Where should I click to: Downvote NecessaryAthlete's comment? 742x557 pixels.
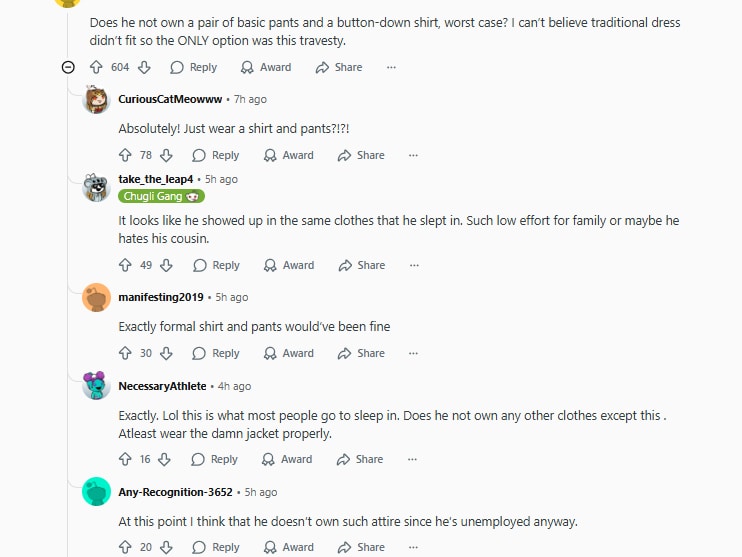click(x=165, y=459)
